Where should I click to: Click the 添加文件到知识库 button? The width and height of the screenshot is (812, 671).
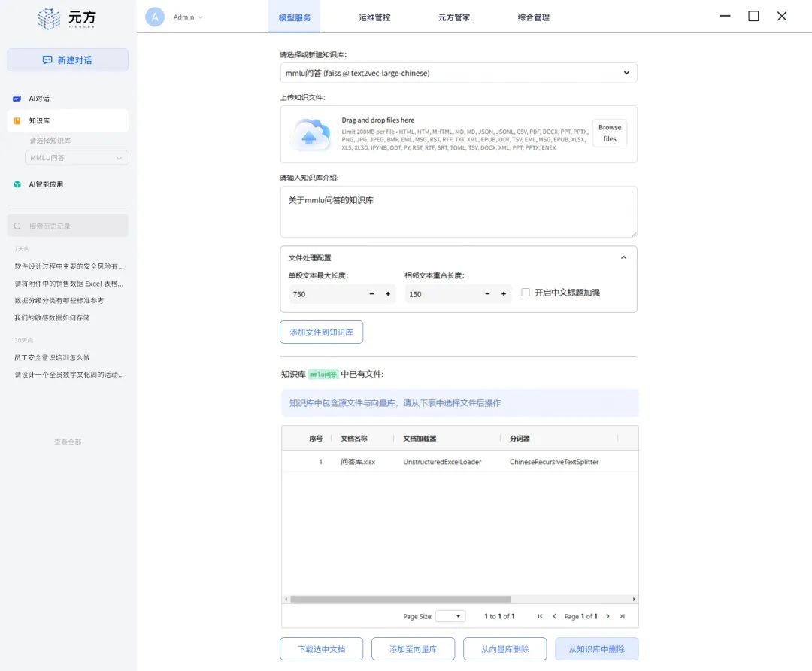pos(322,332)
